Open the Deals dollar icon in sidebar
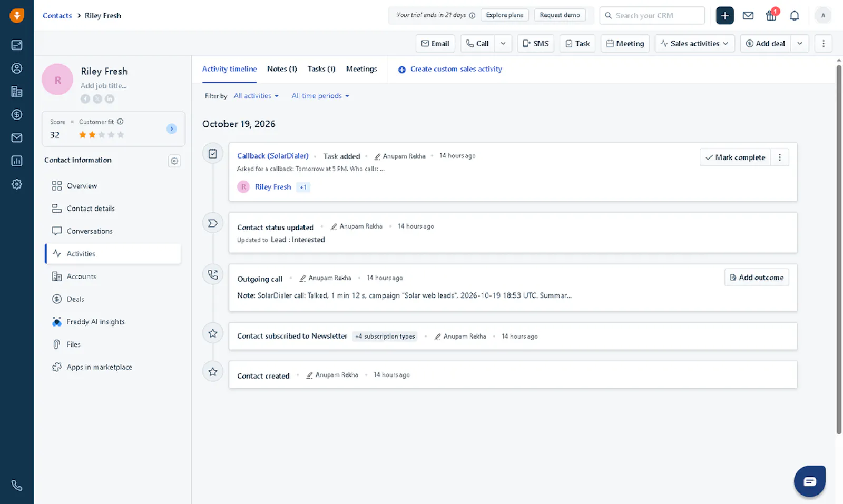The height and width of the screenshot is (504, 843). pos(17,114)
